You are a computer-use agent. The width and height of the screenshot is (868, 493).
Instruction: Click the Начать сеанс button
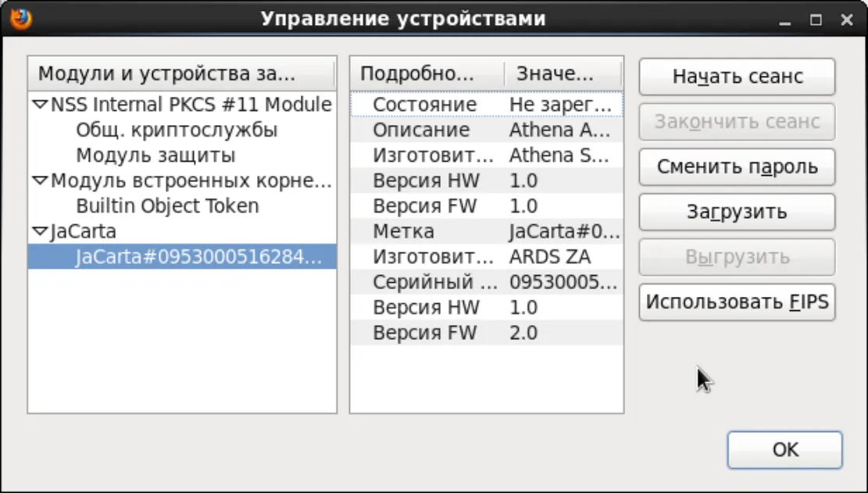coord(737,77)
